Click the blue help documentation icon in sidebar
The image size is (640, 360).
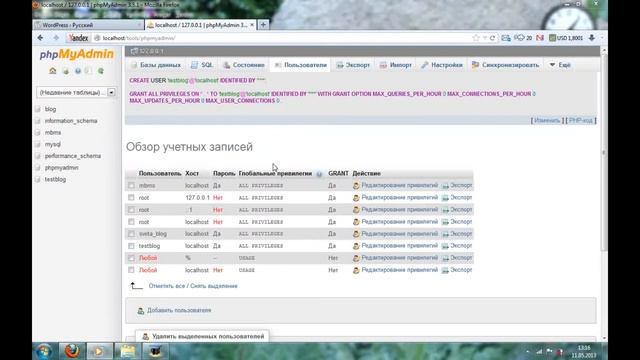78,71
